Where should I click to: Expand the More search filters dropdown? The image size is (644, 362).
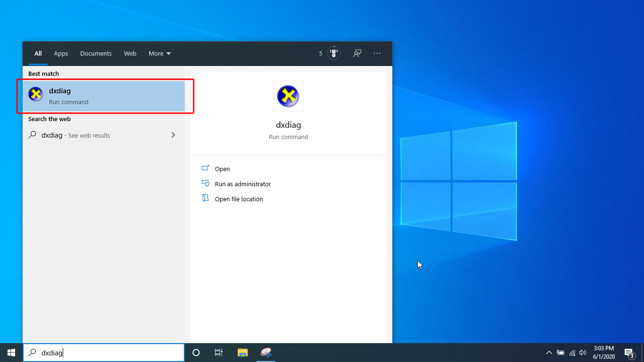click(159, 53)
